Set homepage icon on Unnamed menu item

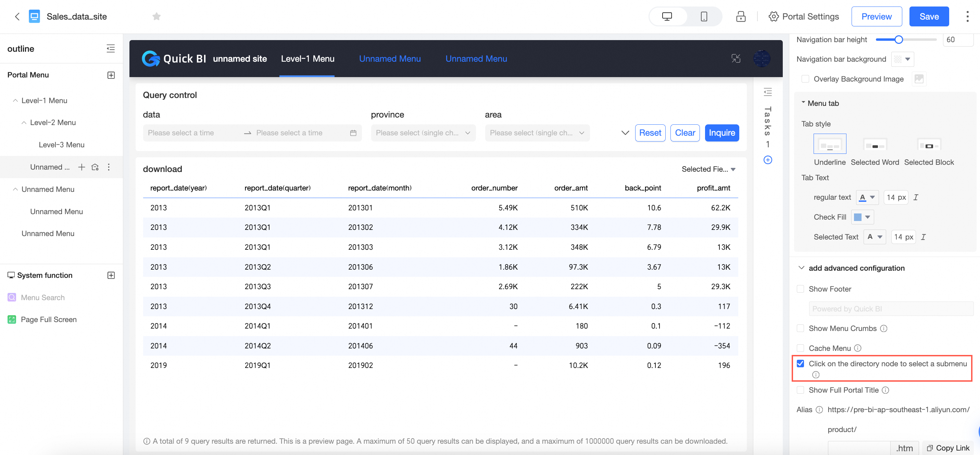pyautogui.click(x=95, y=167)
